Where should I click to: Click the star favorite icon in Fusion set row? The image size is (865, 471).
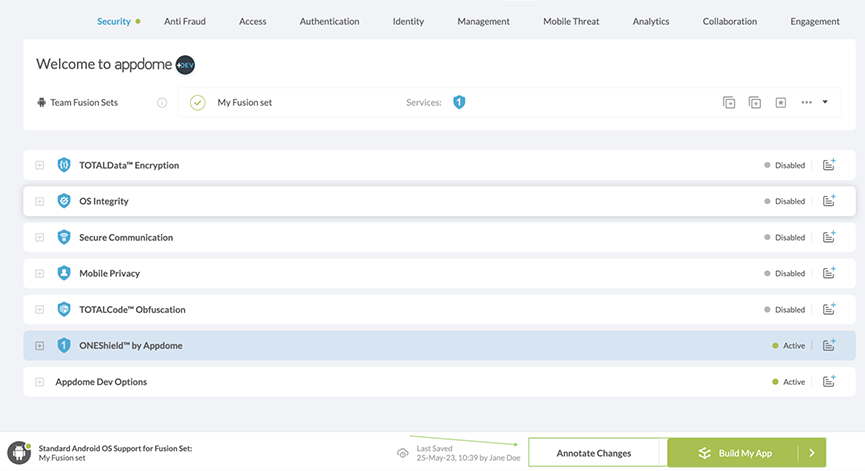coord(780,102)
